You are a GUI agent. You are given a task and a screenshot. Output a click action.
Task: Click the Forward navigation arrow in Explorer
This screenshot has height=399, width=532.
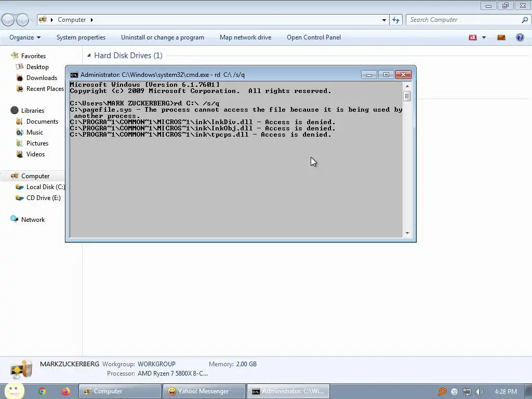pyautogui.click(x=22, y=20)
